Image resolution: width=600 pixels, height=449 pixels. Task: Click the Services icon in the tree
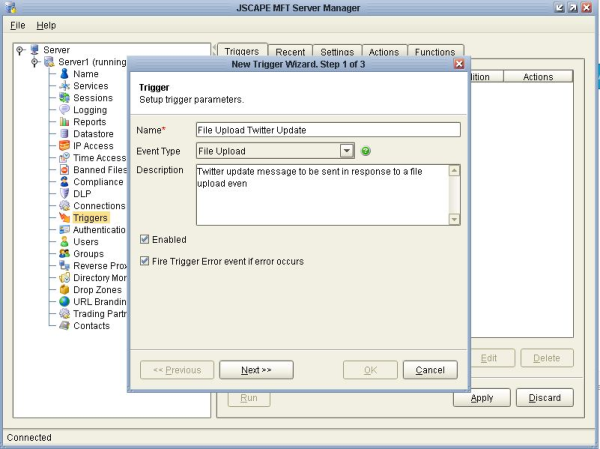(64, 86)
